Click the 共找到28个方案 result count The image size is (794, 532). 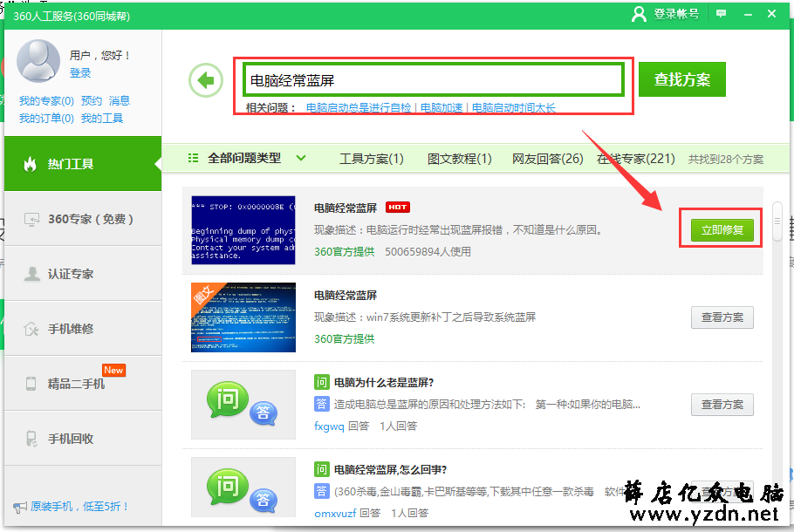[726, 160]
